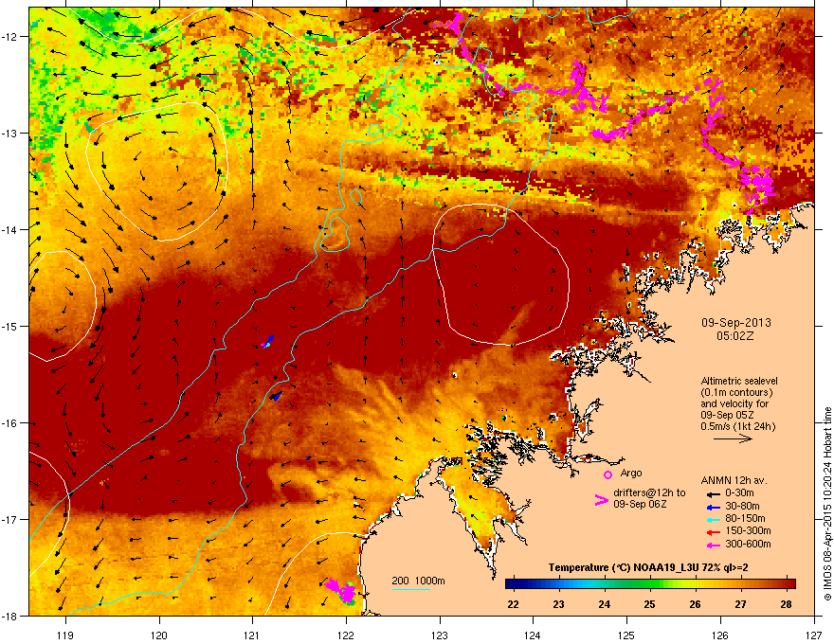Click the Argo legend label
This screenshot has width=834, height=644.
click(x=631, y=473)
